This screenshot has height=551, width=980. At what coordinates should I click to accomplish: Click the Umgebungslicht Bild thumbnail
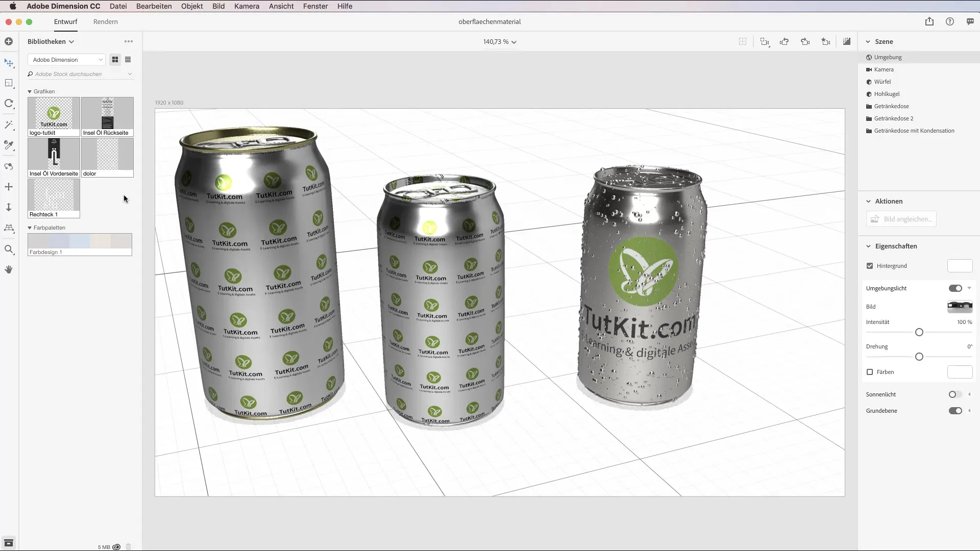coord(960,307)
